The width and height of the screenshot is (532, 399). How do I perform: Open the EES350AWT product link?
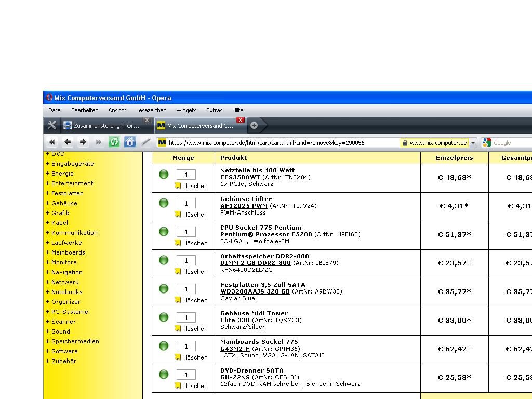coord(240,177)
